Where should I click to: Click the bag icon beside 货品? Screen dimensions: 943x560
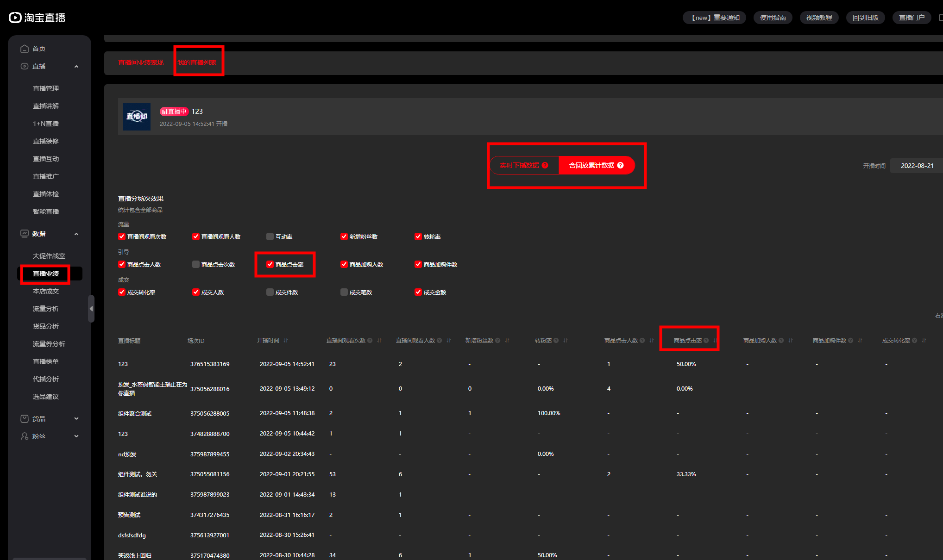[x=25, y=419]
